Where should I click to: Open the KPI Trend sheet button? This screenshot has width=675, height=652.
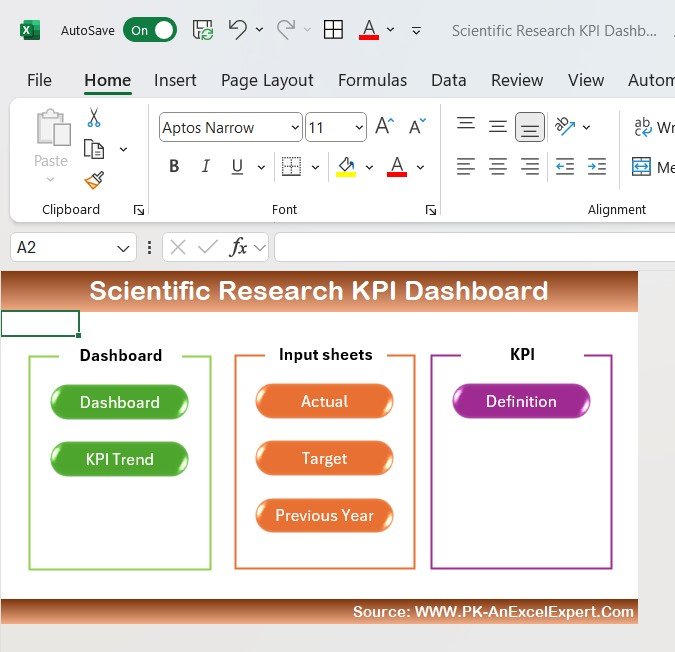point(119,459)
